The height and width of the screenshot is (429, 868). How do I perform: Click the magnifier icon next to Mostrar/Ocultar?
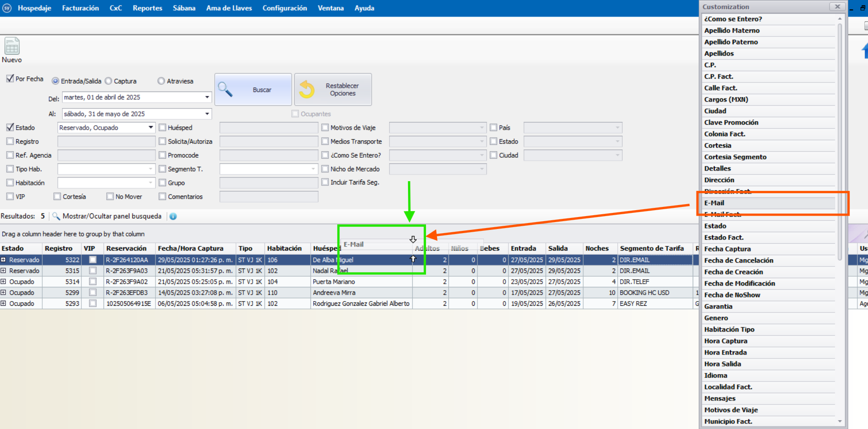tap(56, 216)
